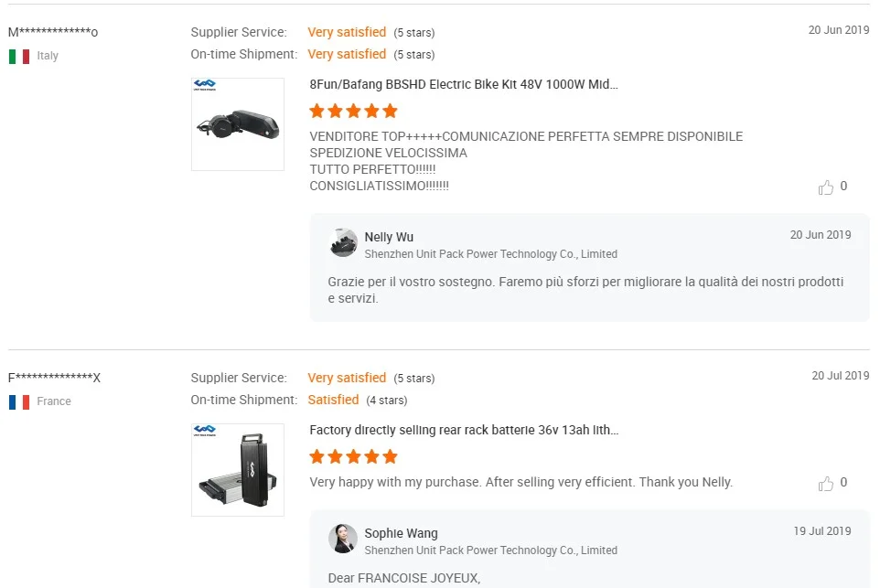The width and height of the screenshot is (880, 588).
Task: Click thumbs-up icon on the Italy review
Action: click(x=826, y=187)
